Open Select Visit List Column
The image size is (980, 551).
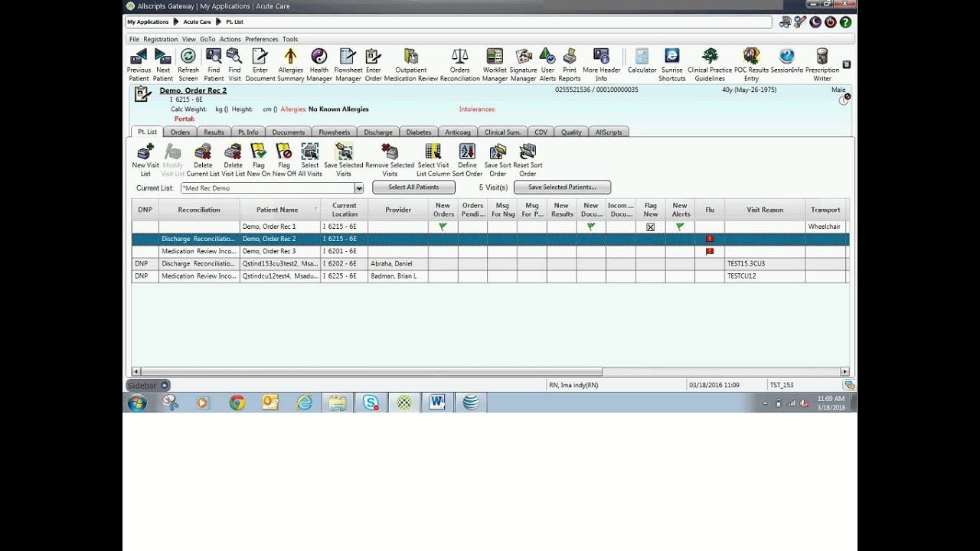[433, 160]
